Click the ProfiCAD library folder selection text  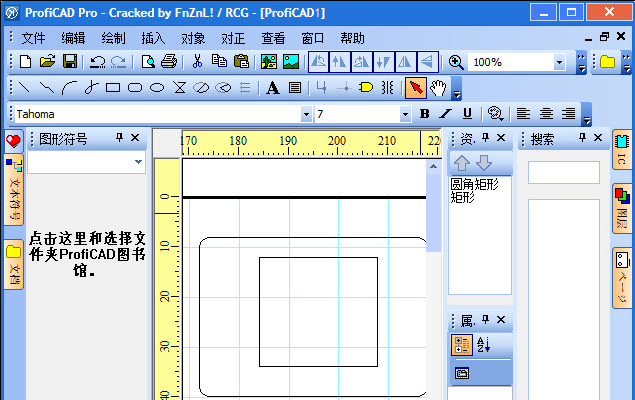tap(88, 254)
